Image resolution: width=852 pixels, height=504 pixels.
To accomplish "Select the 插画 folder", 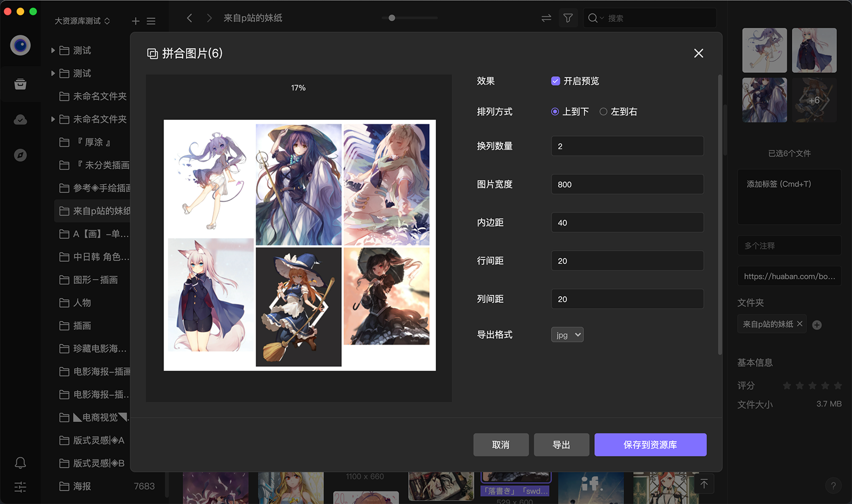I will [x=93, y=326].
